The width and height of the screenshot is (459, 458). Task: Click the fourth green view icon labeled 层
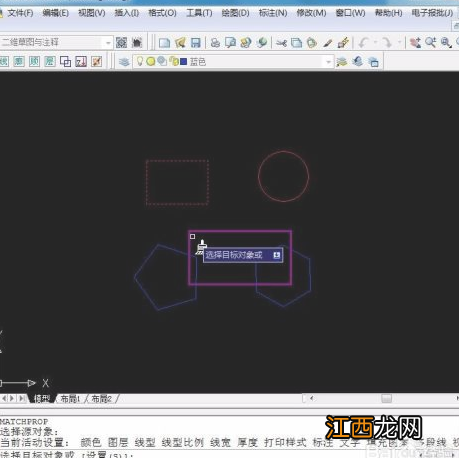click(x=50, y=61)
